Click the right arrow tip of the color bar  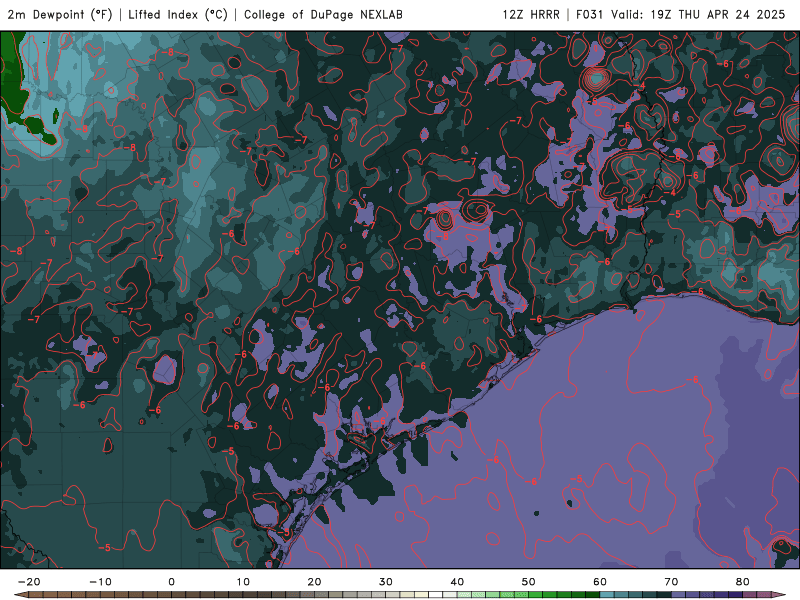click(x=781, y=595)
